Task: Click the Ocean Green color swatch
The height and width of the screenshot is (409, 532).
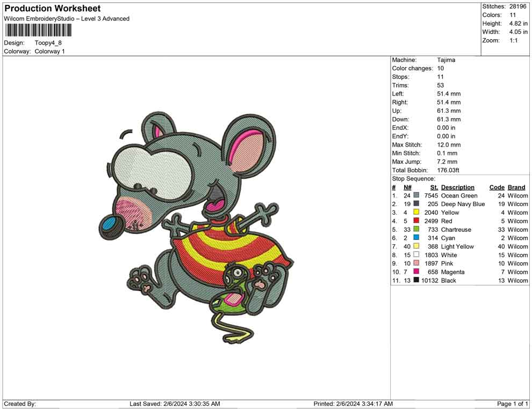Action: pyautogui.click(x=416, y=195)
